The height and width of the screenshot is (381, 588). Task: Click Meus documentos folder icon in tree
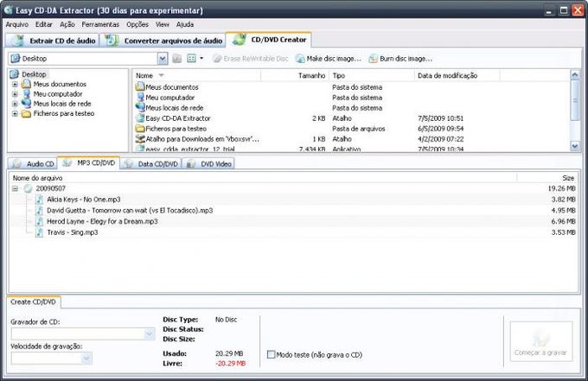coord(26,84)
